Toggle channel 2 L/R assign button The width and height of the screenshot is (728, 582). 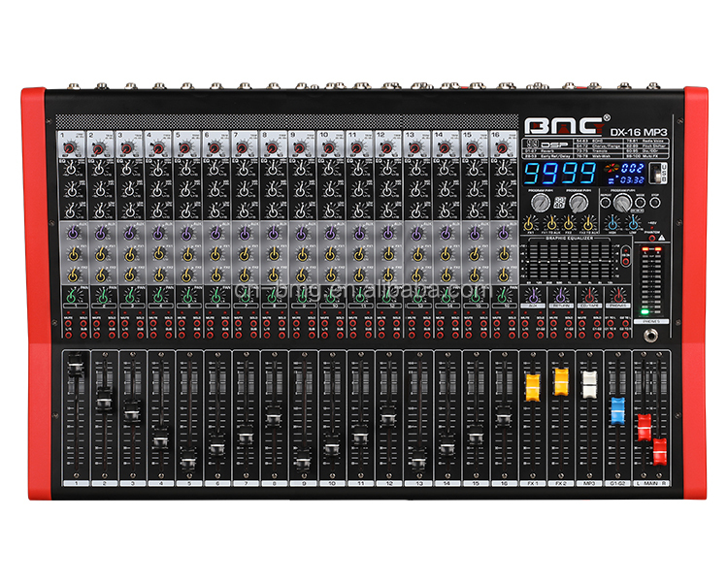(x=96, y=334)
